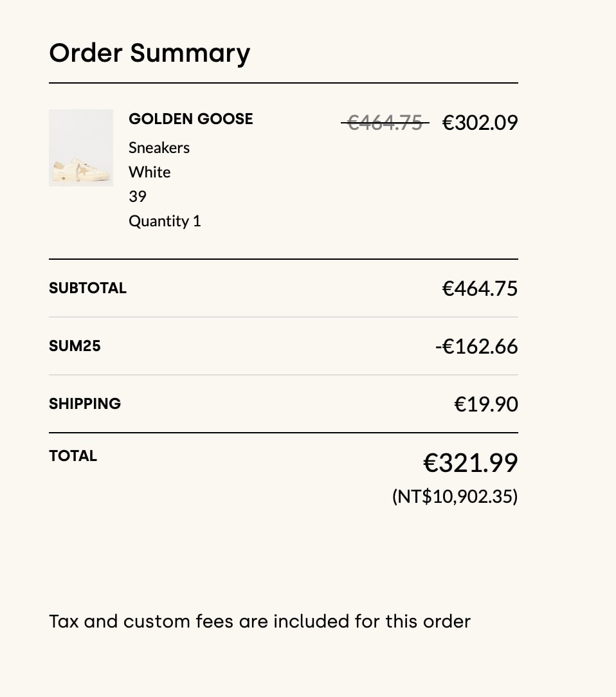The height and width of the screenshot is (697, 616).
Task: Click the SHIPPING label
Action: (x=85, y=404)
